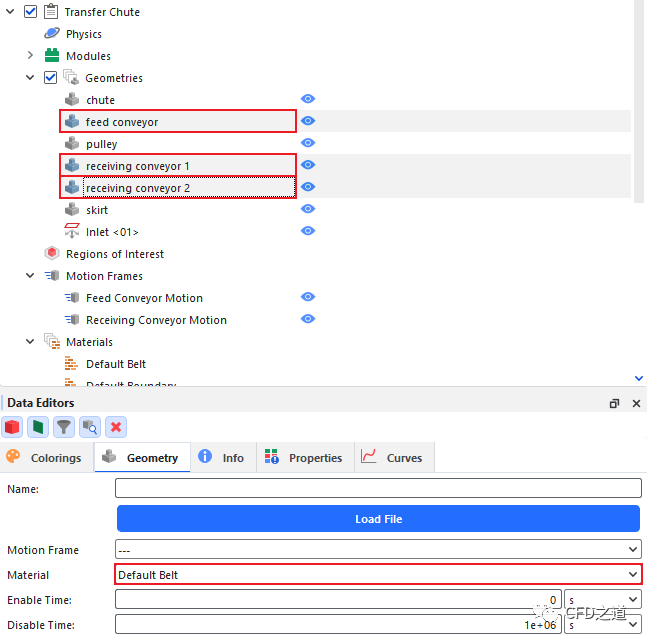Screen dimensions: 647x641
Task: Close the Data Editors panel
Action: [x=636, y=403]
